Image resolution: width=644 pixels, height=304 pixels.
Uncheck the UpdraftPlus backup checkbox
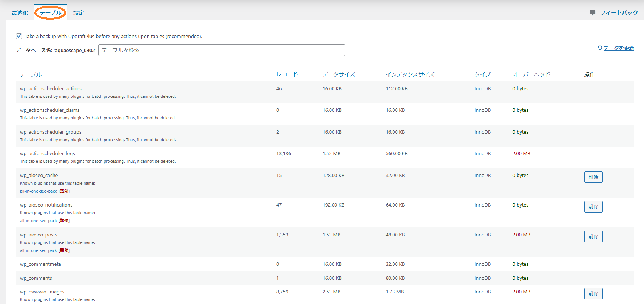coord(19,36)
